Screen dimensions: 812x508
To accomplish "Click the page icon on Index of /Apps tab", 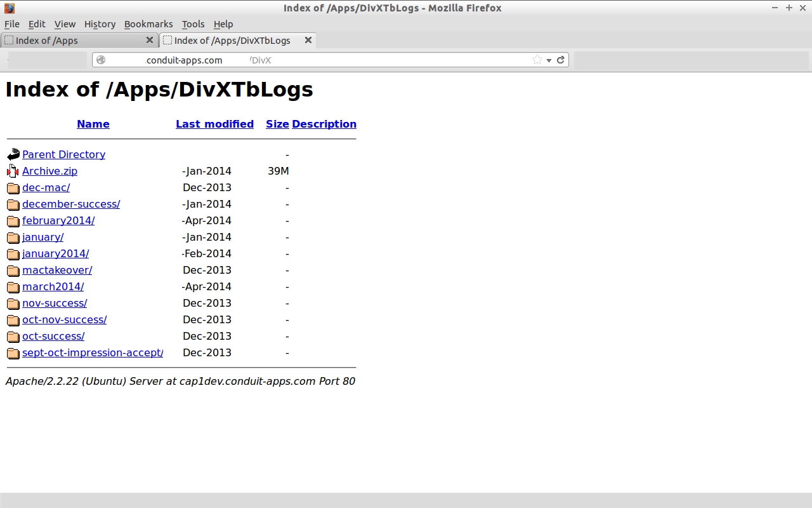I will (x=9, y=40).
